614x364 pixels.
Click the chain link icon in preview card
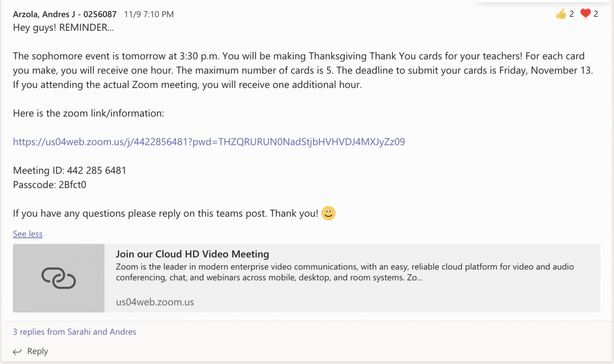[x=59, y=278]
